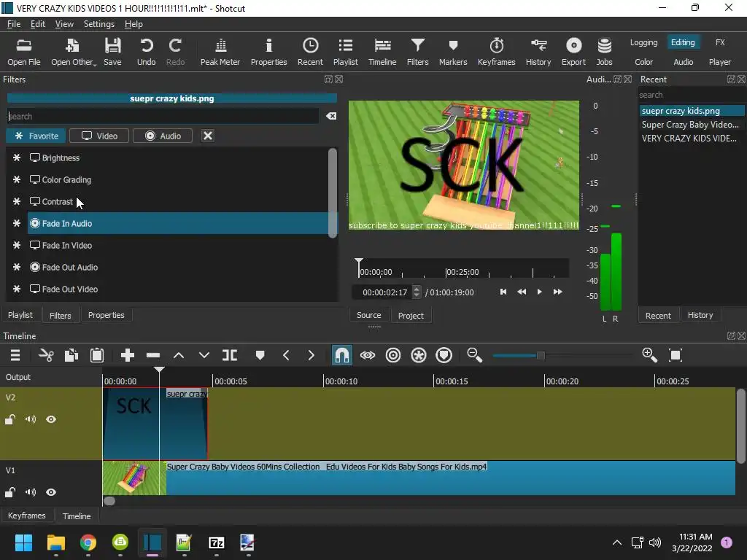Open the Export panel
The width and height of the screenshot is (747, 560).
point(573,52)
